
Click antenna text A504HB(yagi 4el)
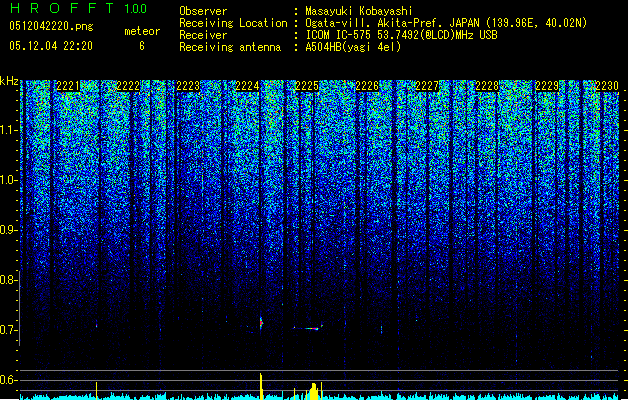(x=353, y=47)
